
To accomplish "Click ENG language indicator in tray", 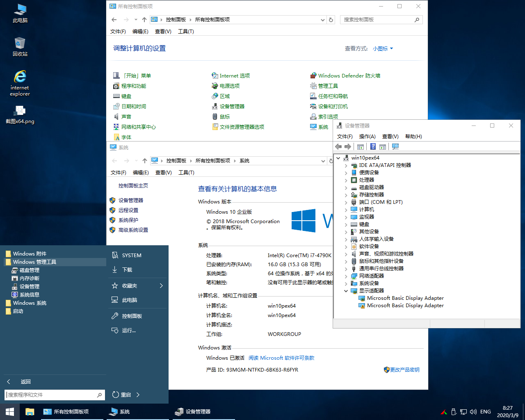I will 486,412.
